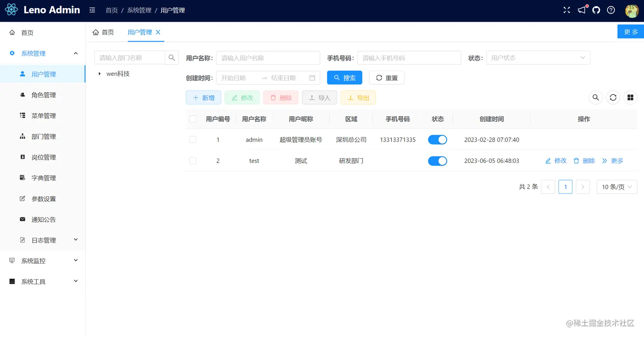Image resolution: width=644 pixels, height=337 pixels.
Task: Expand the wen科技 department tree node
Action: [99, 74]
